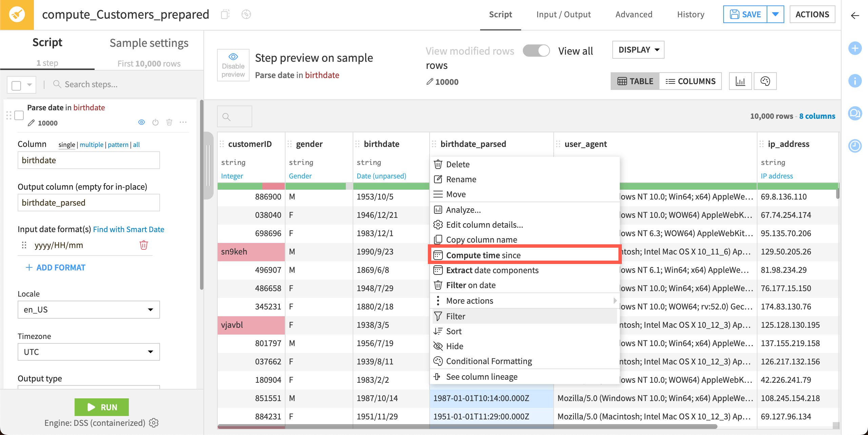Run the recipe with the RUN button

101,407
